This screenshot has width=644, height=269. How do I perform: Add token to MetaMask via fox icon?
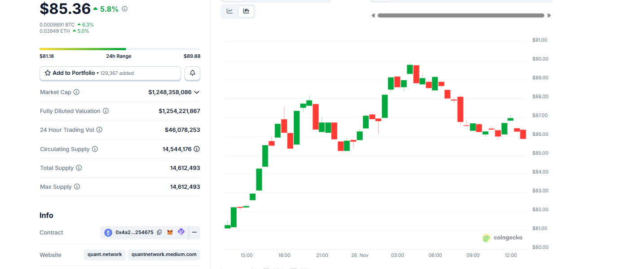(170, 232)
